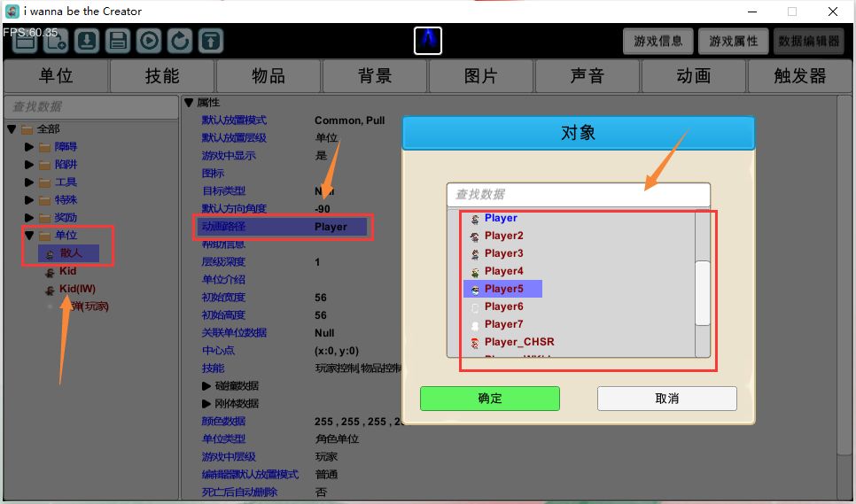Click the 游戏中显示 property

tap(229, 156)
